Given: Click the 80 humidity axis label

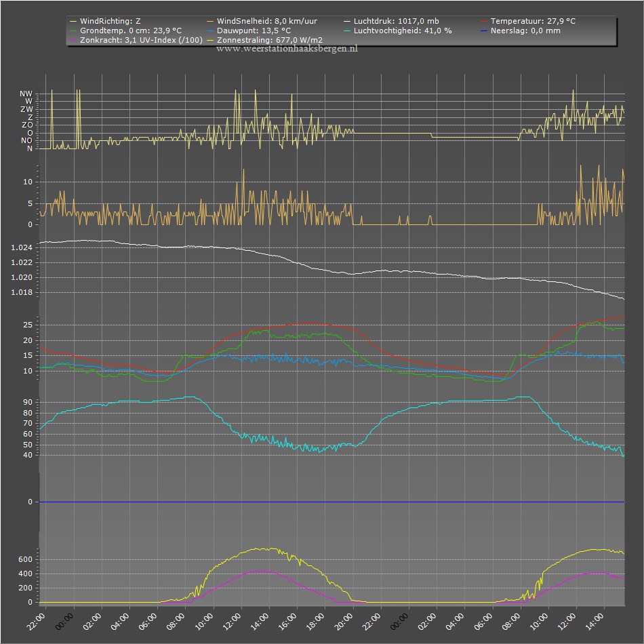Looking at the screenshot, I should pyautogui.click(x=28, y=413).
